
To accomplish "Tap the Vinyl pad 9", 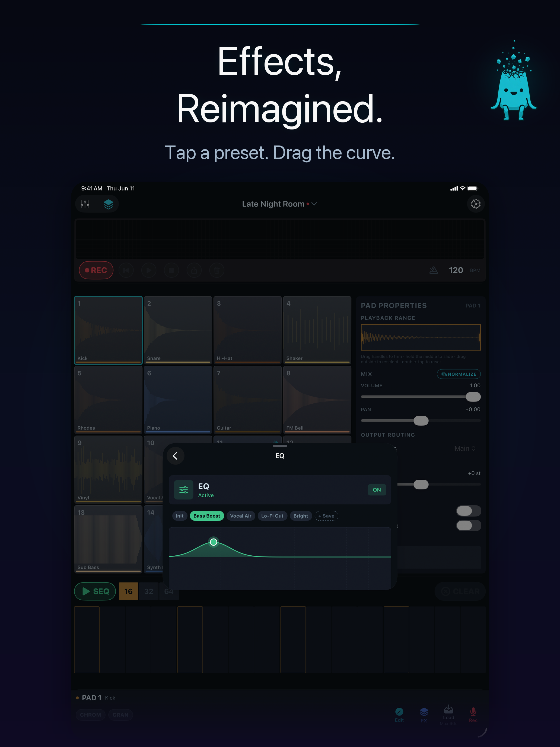I will (108, 469).
